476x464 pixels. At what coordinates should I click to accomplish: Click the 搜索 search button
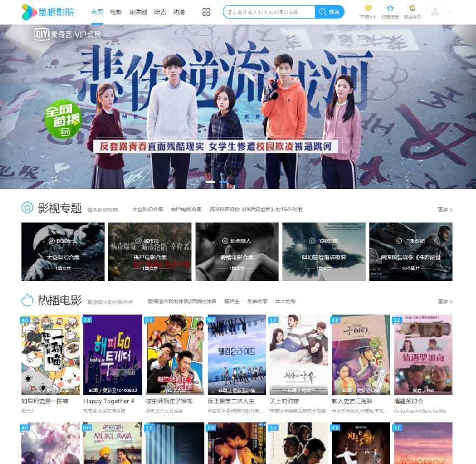329,12
